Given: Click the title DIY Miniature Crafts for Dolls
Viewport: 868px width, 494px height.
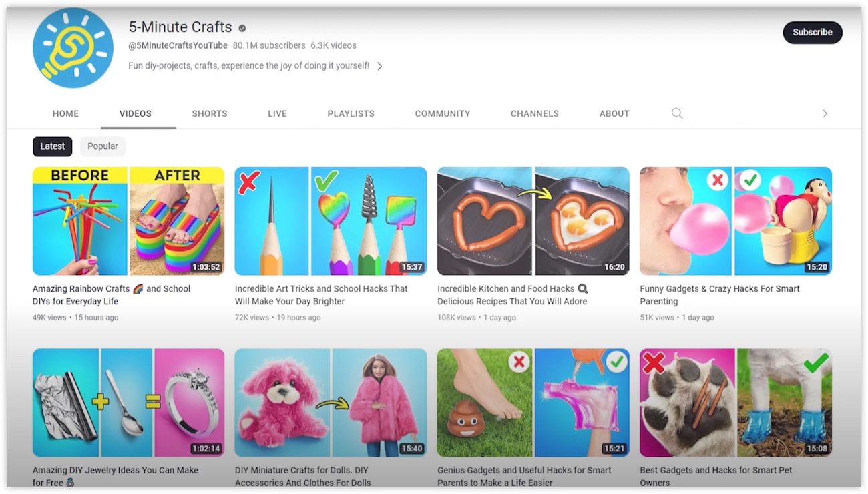Looking at the screenshot, I should [x=302, y=476].
